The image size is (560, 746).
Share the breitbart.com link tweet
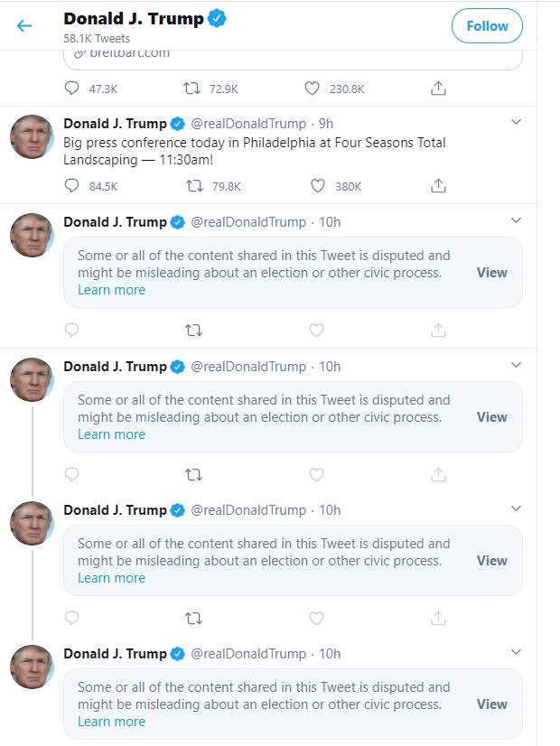point(438,89)
